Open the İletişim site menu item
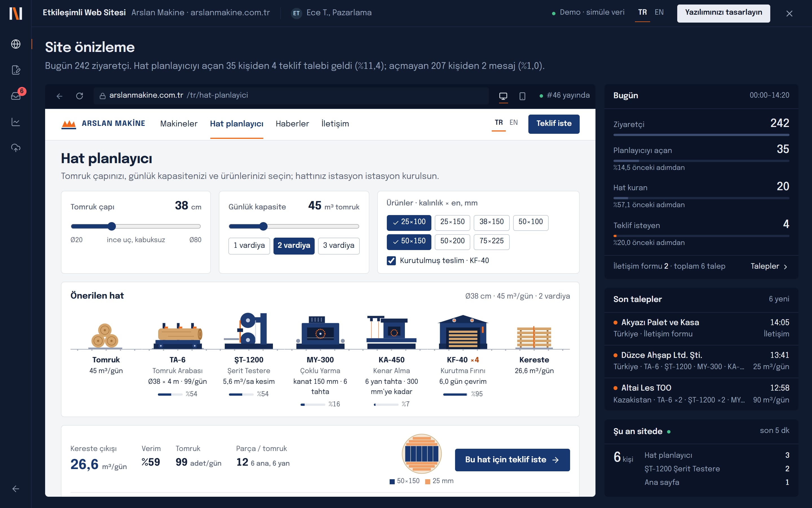The image size is (812, 508). tap(335, 124)
